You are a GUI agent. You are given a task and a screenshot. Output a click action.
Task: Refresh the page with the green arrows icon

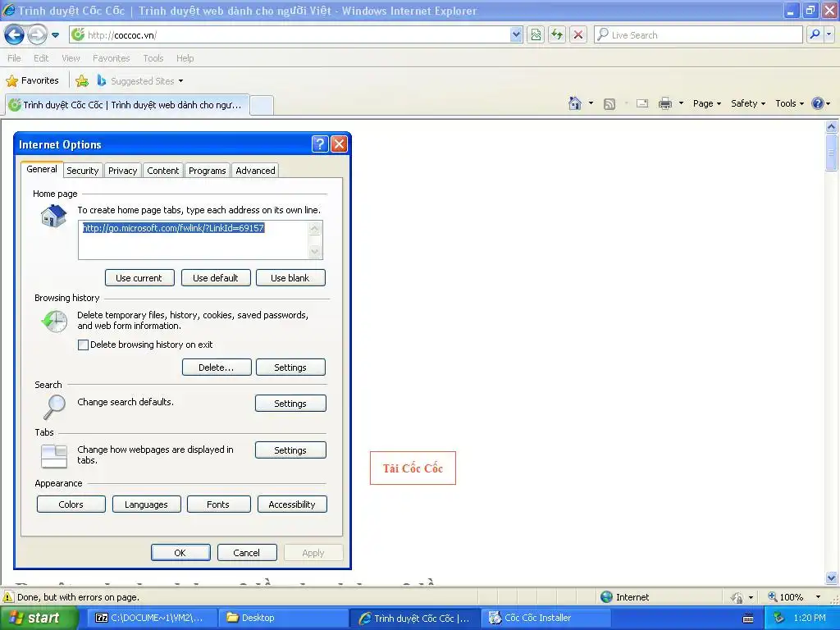click(x=557, y=35)
